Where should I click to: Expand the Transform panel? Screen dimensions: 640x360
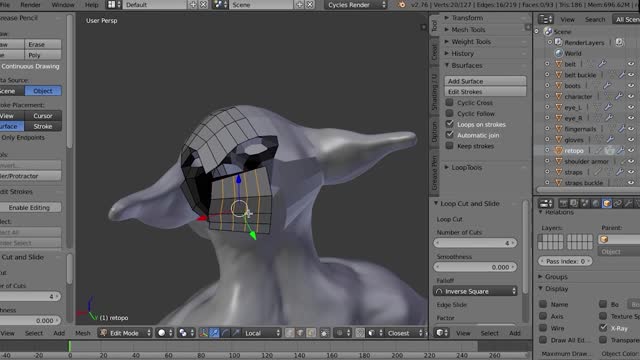point(467,18)
